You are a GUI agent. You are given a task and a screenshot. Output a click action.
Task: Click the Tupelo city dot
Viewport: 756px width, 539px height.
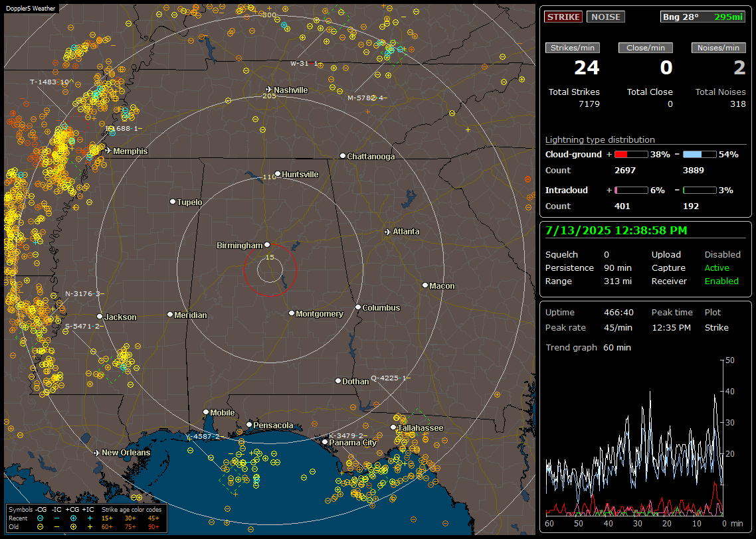[173, 201]
